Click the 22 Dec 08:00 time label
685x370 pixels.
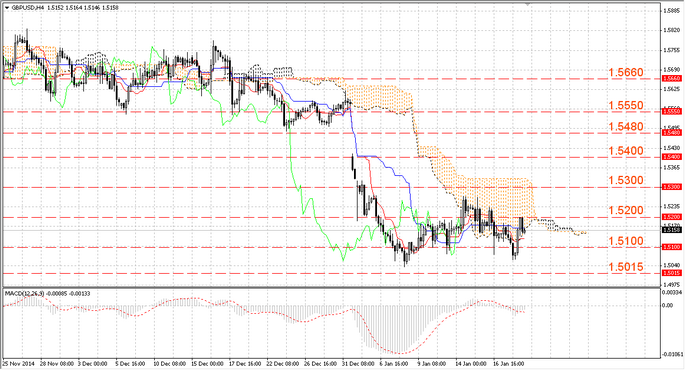pyautogui.click(x=282, y=363)
